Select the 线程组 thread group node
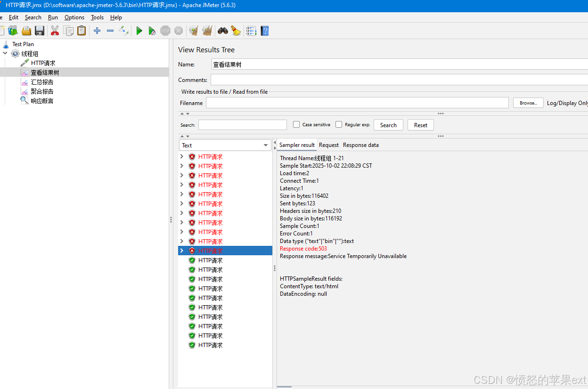The width and height of the screenshot is (588, 389). (30, 54)
